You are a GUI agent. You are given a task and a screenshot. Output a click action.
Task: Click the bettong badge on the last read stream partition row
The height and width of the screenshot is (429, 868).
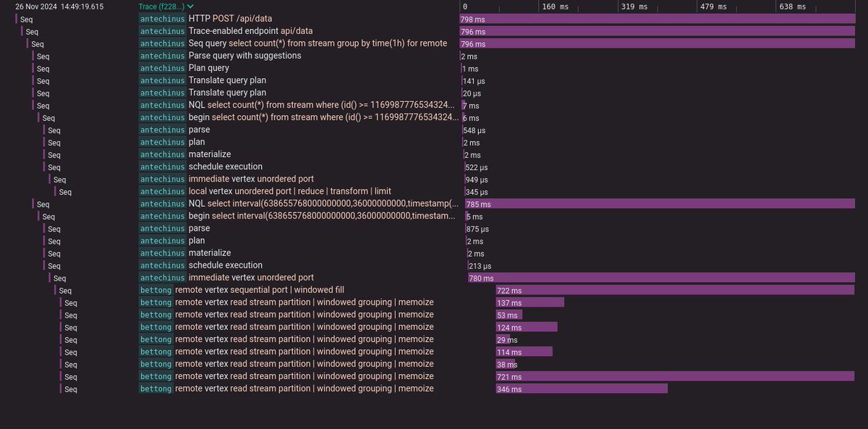(156, 388)
